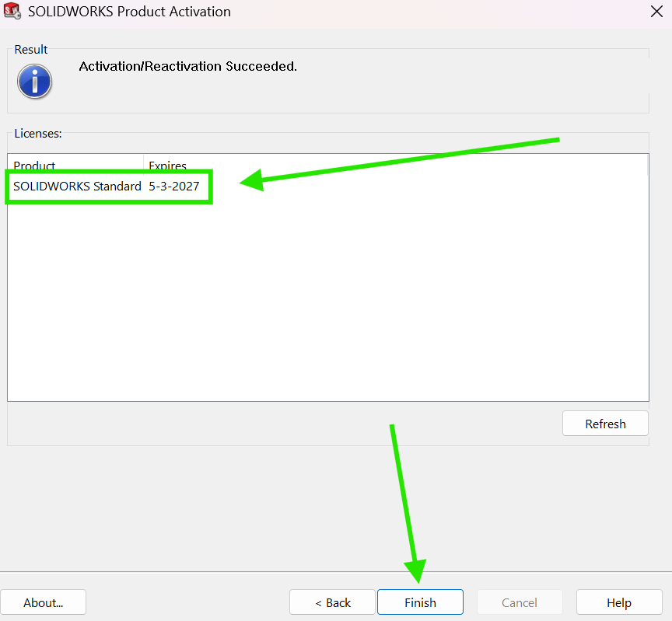Screen dimensions: 672x621
Task: Go back with the < Back button
Action: click(332, 602)
